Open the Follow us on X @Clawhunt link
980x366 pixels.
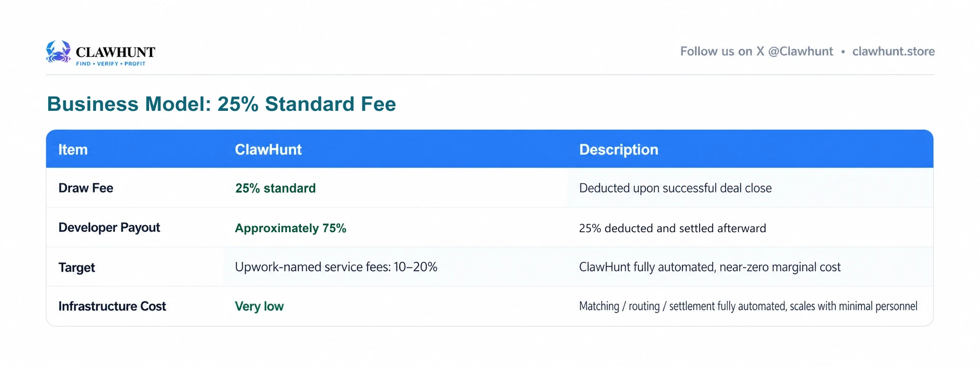756,52
